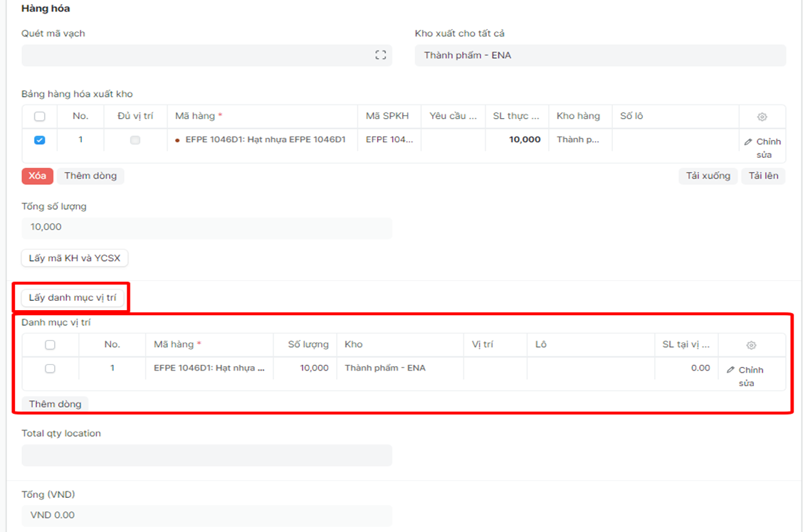Image resolution: width=803 pixels, height=532 pixels.
Task: Select all rows in Danh mục vị trí table
Action: 50,345
